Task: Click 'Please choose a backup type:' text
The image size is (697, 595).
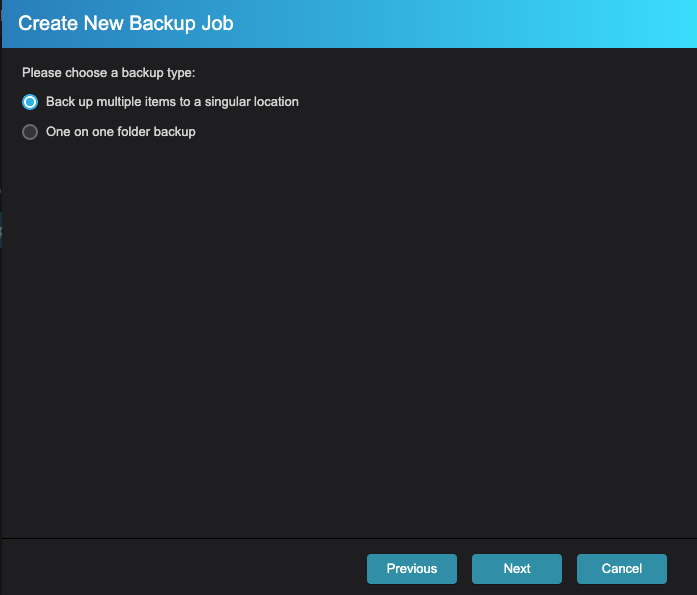Action: coord(108,73)
